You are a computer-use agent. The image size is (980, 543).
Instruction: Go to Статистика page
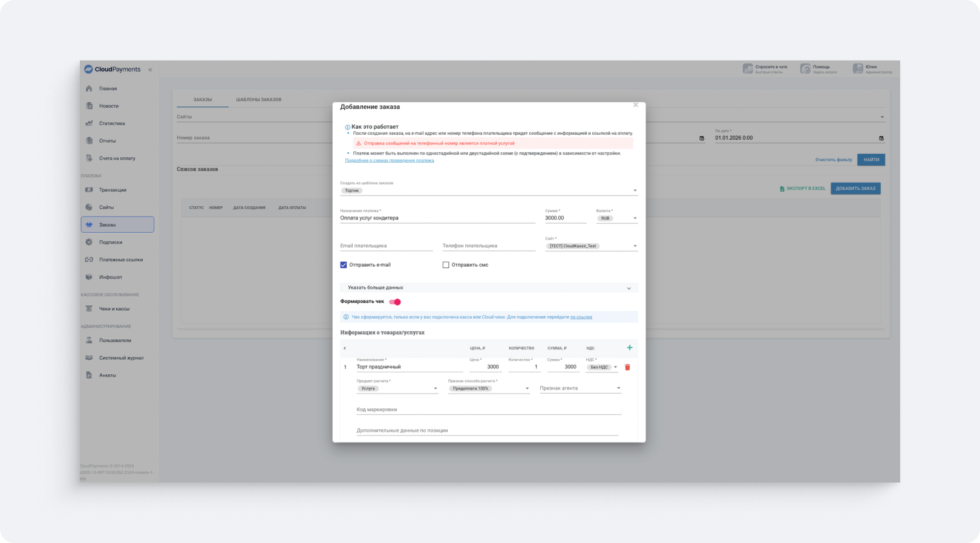112,123
